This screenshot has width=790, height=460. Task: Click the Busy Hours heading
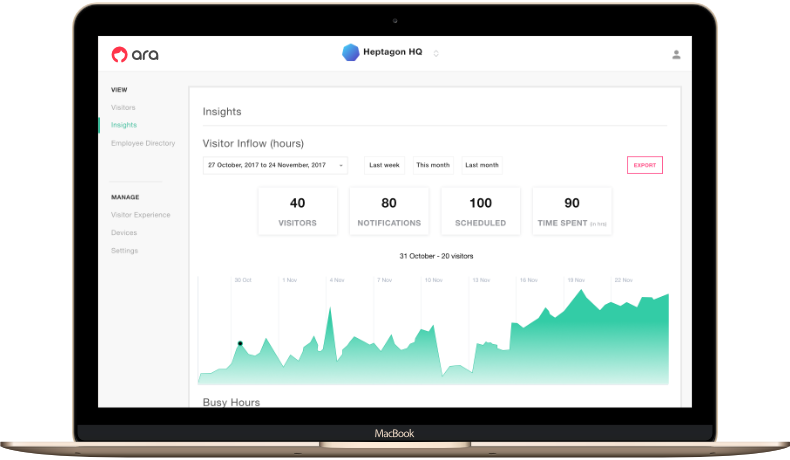(231, 402)
